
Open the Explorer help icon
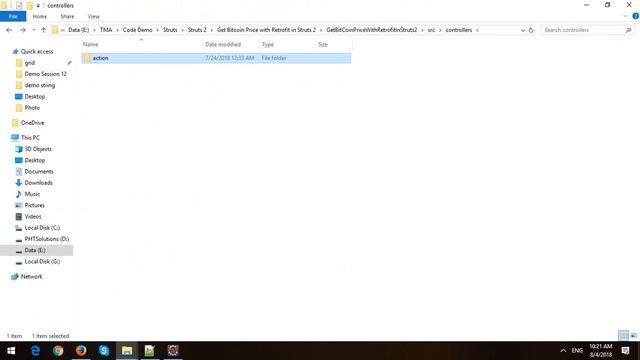pos(636,16)
